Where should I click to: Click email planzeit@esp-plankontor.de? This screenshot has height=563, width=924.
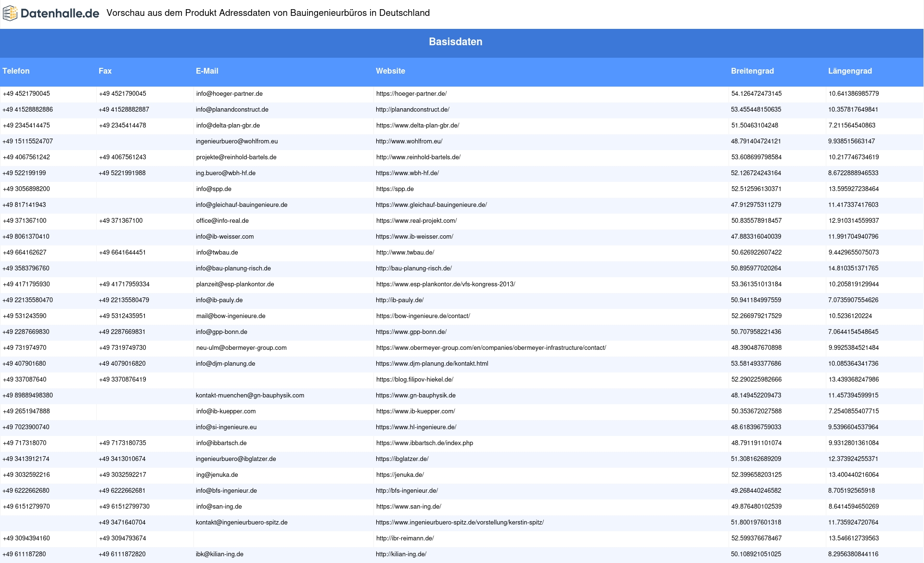tap(235, 284)
